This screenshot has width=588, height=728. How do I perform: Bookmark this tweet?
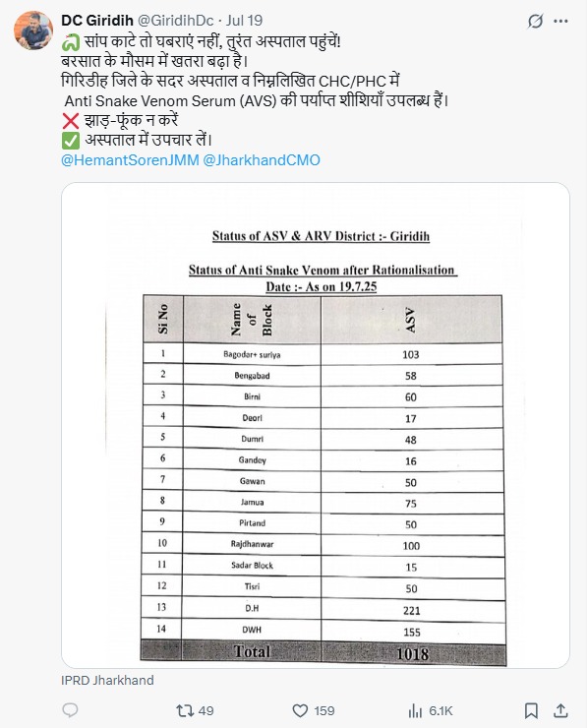(531, 711)
